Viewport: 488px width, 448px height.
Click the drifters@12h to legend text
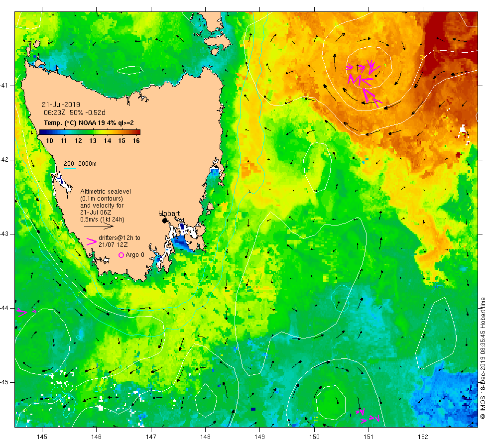coord(120,238)
